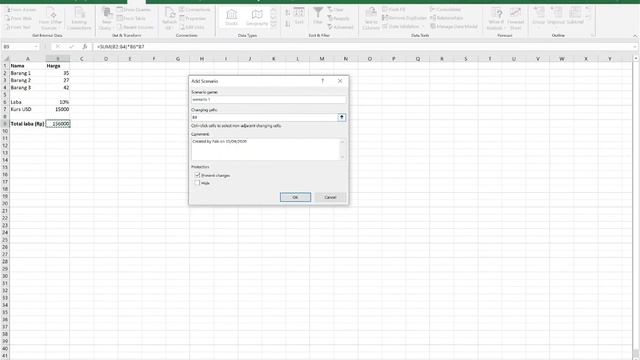
Task: Click Properties in Connections group
Action: tap(193, 18)
